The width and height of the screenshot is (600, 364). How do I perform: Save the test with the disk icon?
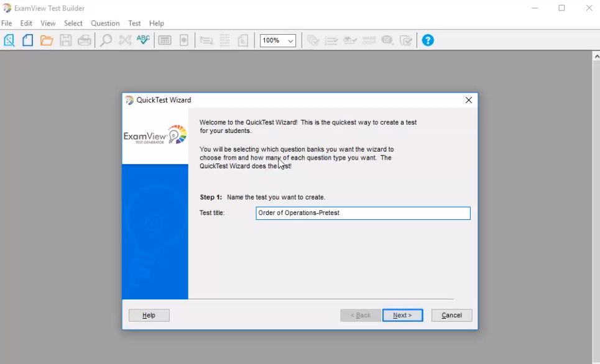[x=65, y=40]
